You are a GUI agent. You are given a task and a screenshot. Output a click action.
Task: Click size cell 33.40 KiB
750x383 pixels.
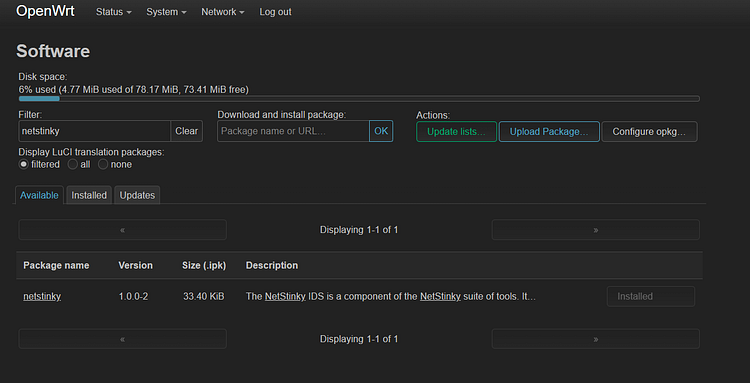click(x=204, y=296)
